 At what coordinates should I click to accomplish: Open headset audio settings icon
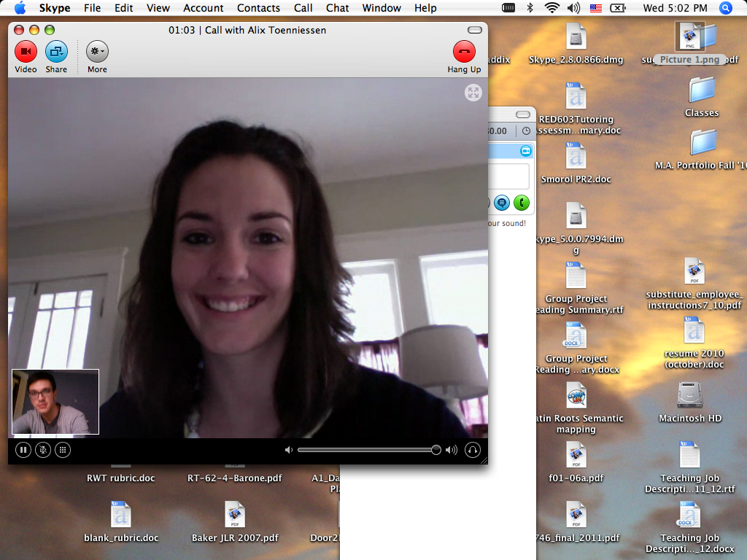click(x=473, y=450)
